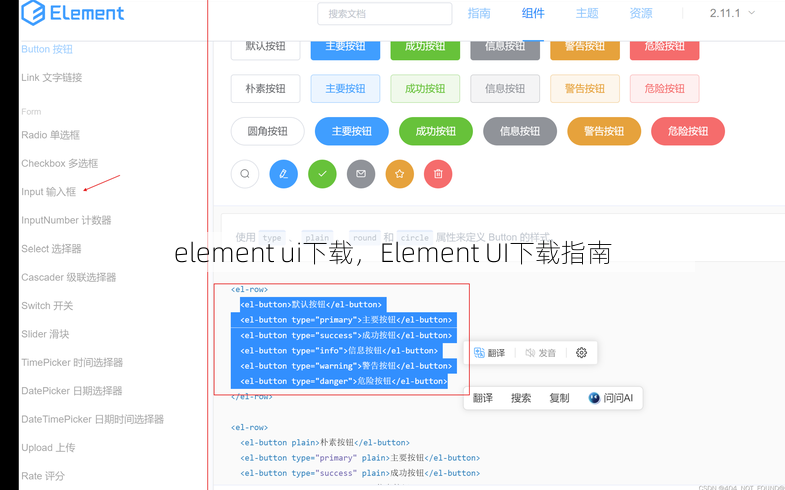Click the 发音 pronunciation speaker icon
785x490 pixels.
pyautogui.click(x=530, y=353)
